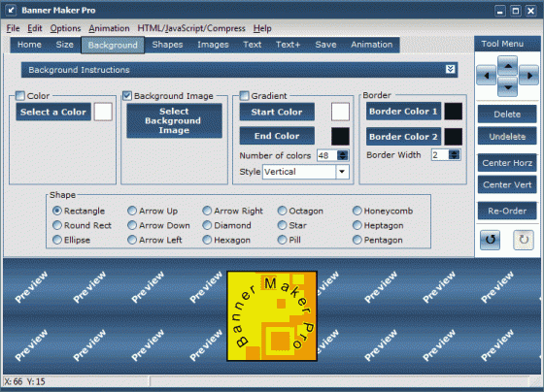Click the End Color button
544x392 pixels.
pyautogui.click(x=277, y=136)
